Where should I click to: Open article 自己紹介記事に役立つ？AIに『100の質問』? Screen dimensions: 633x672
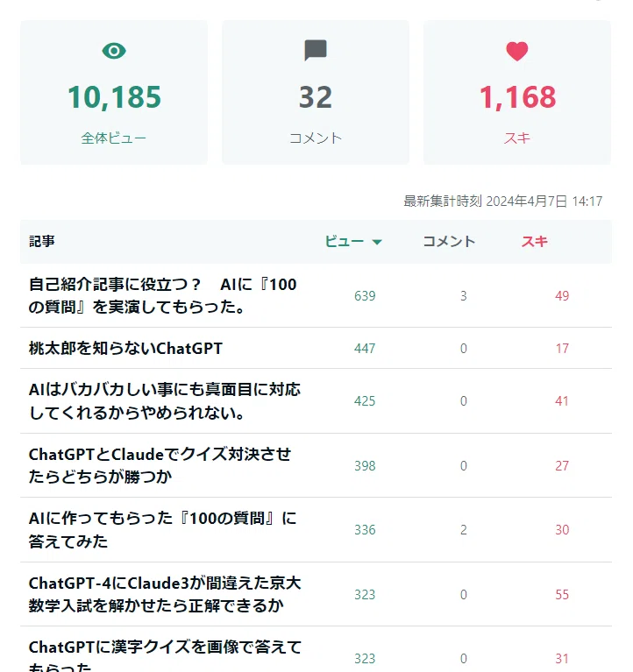point(163,295)
